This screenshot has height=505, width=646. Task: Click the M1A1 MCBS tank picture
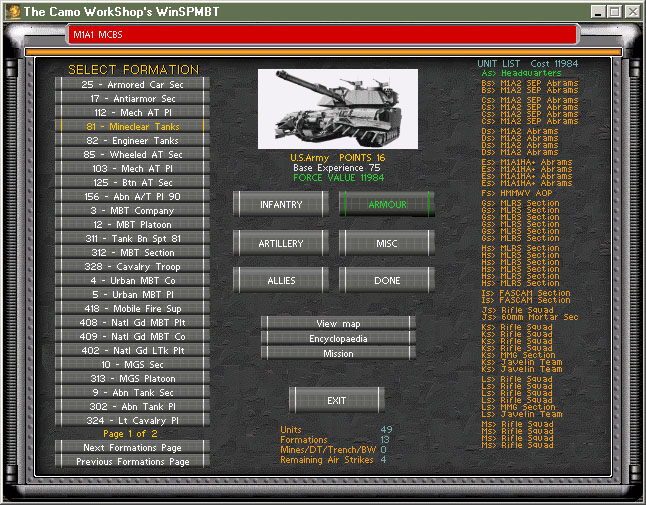click(338, 109)
